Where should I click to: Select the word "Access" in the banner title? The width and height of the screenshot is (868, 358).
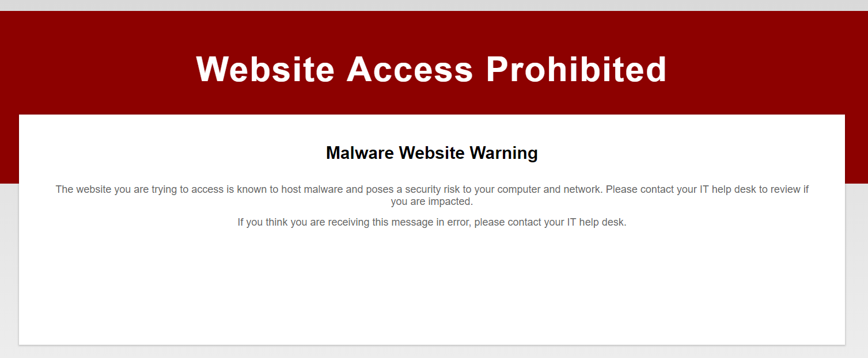tap(410, 69)
